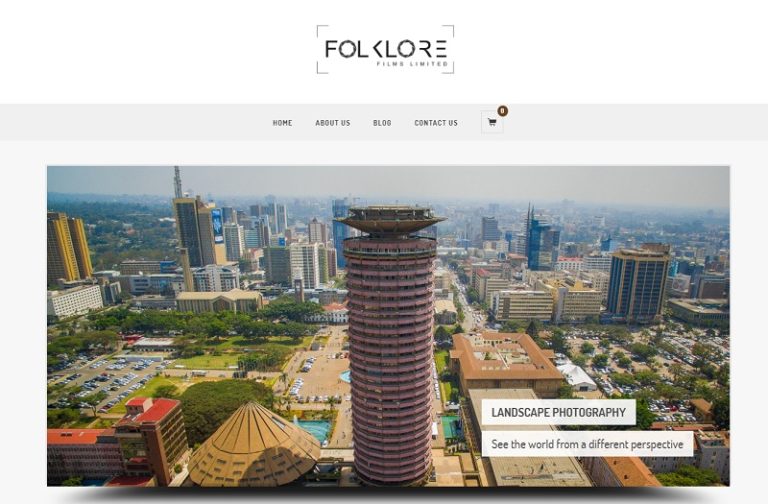Click the golden cone-shaped roof building
768x504 pixels.
coord(254,445)
